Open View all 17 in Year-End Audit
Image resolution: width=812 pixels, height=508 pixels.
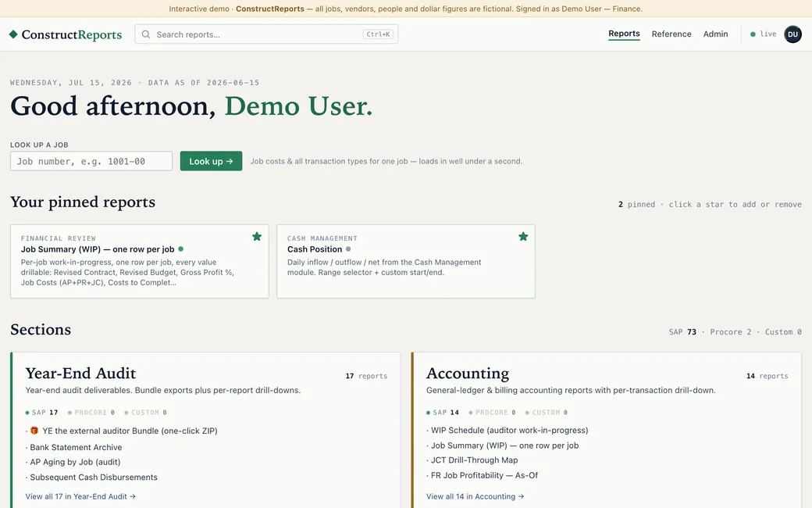pos(80,496)
